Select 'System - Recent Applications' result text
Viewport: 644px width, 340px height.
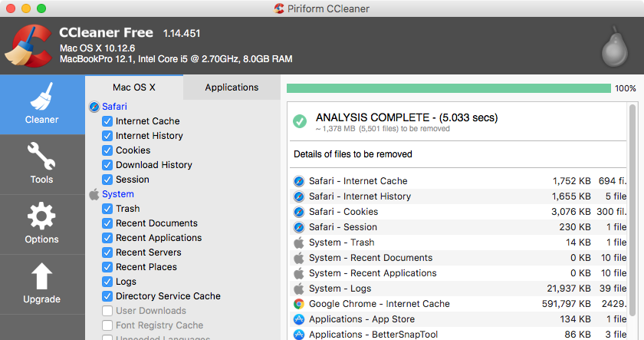373,273
